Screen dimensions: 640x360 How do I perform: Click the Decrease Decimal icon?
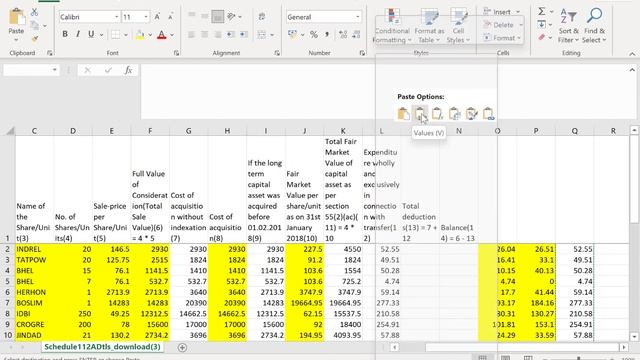point(356,35)
